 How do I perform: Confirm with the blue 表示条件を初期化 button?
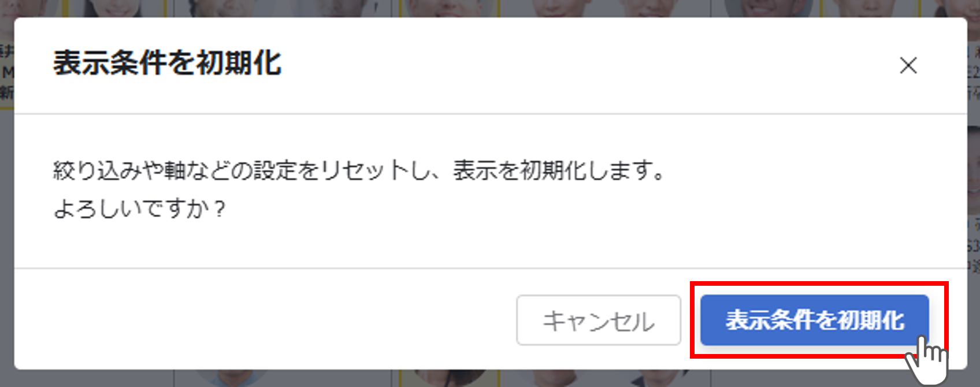point(815,320)
